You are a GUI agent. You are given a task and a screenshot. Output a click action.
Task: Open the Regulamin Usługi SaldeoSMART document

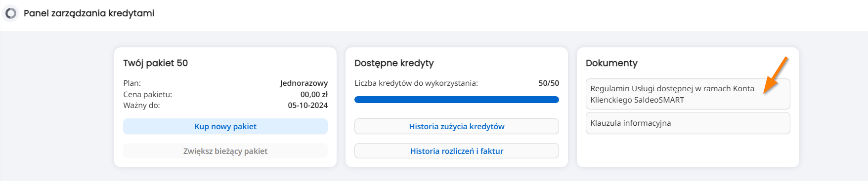coord(688,94)
